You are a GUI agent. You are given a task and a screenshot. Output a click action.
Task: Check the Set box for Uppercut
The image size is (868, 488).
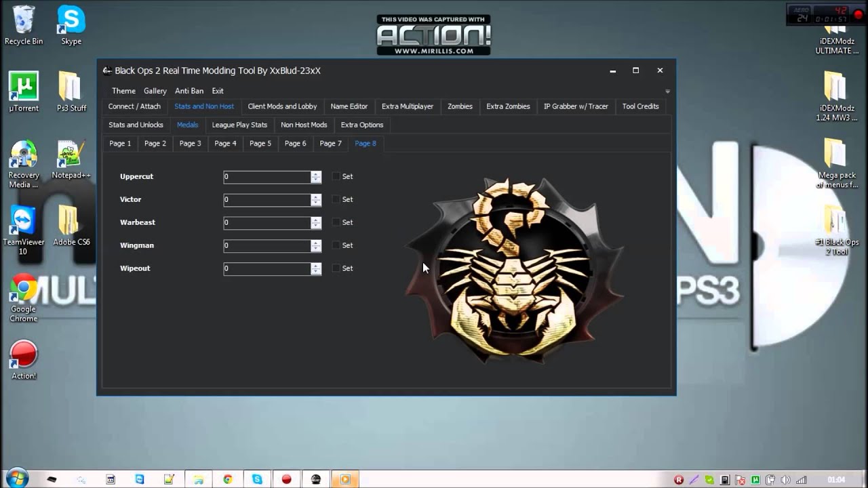point(336,176)
